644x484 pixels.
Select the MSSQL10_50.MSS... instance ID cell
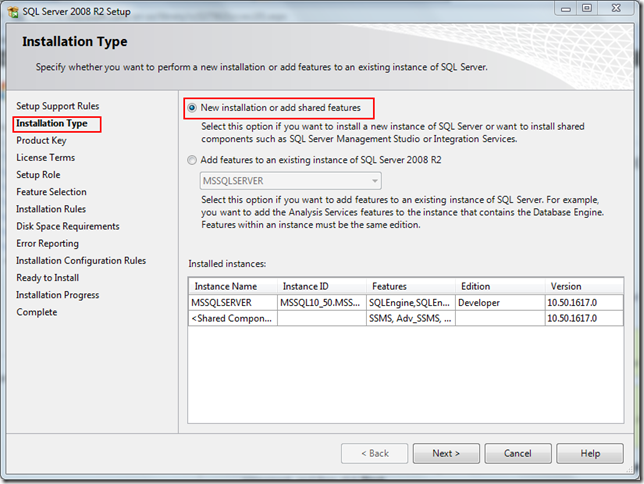coord(322,302)
